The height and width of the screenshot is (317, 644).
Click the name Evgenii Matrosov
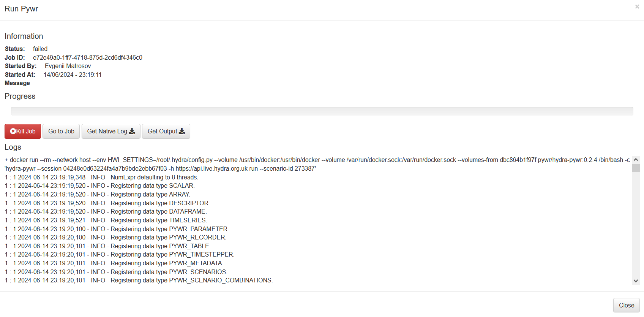(68, 66)
